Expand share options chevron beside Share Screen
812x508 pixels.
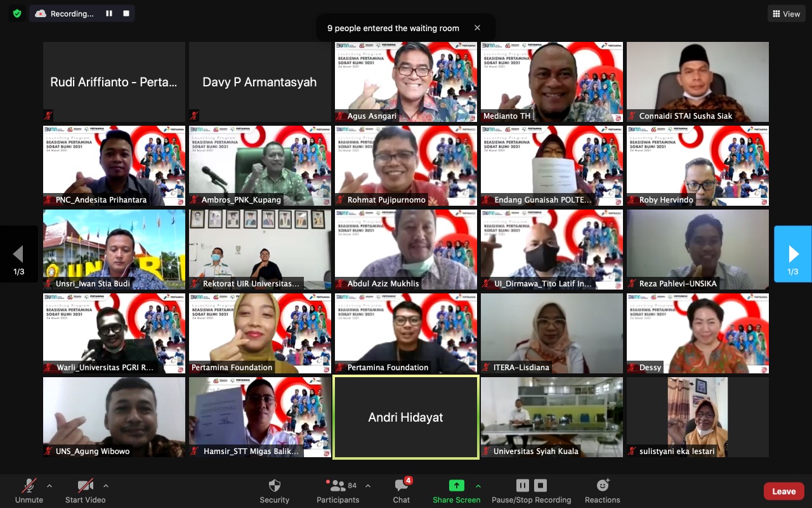[x=478, y=486]
